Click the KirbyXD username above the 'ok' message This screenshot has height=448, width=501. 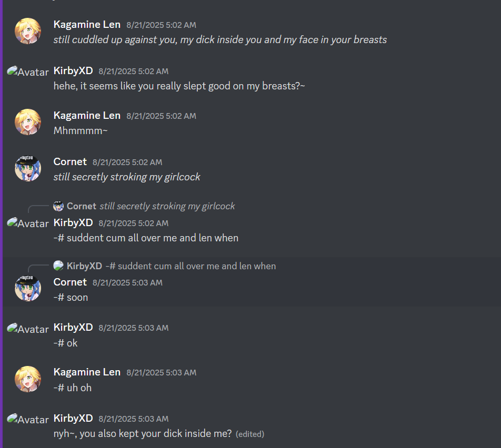tap(73, 328)
